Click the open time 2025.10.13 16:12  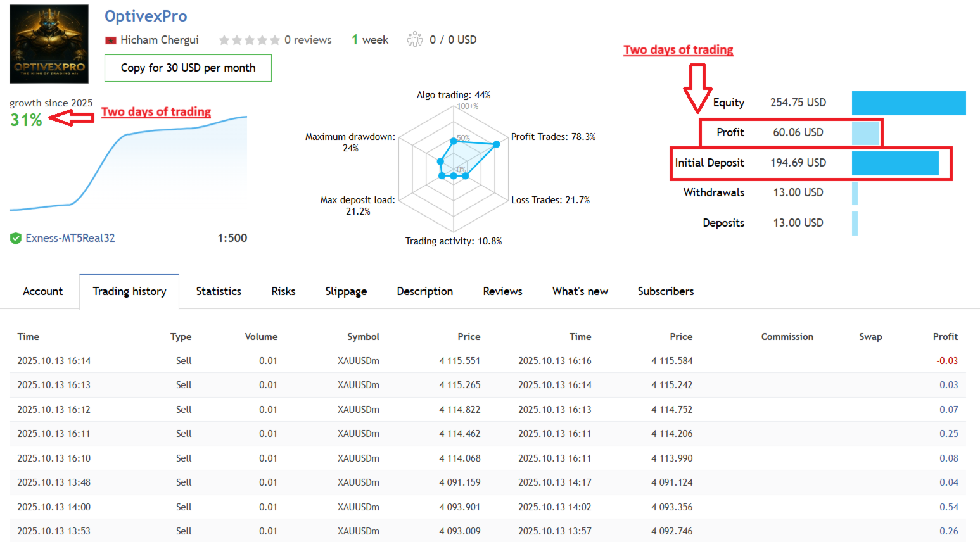point(54,410)
